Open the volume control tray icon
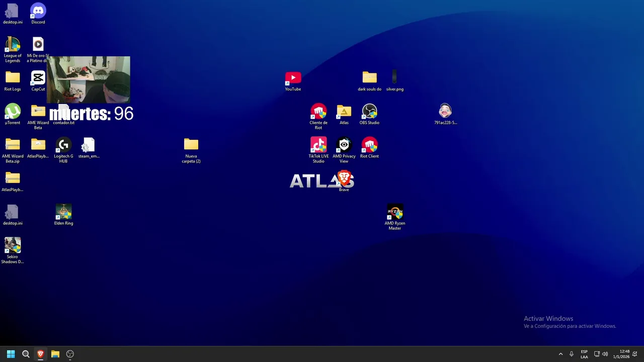 pos(605,354)
